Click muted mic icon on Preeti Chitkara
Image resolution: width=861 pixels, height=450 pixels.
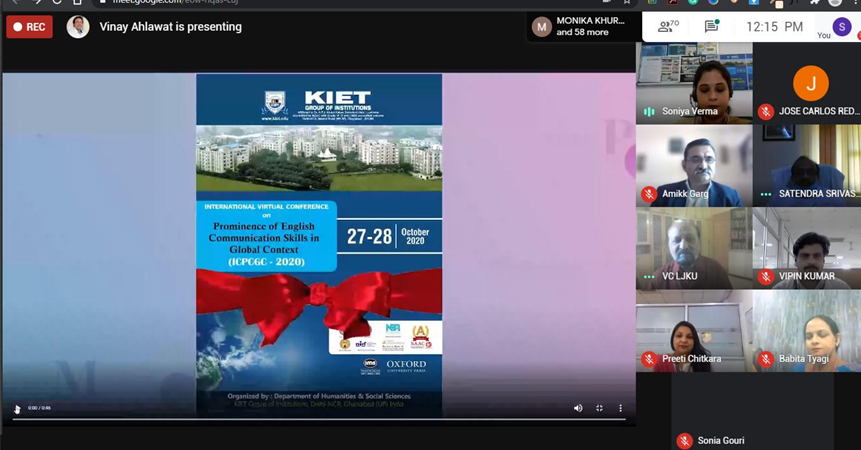(x=649, y=359)
